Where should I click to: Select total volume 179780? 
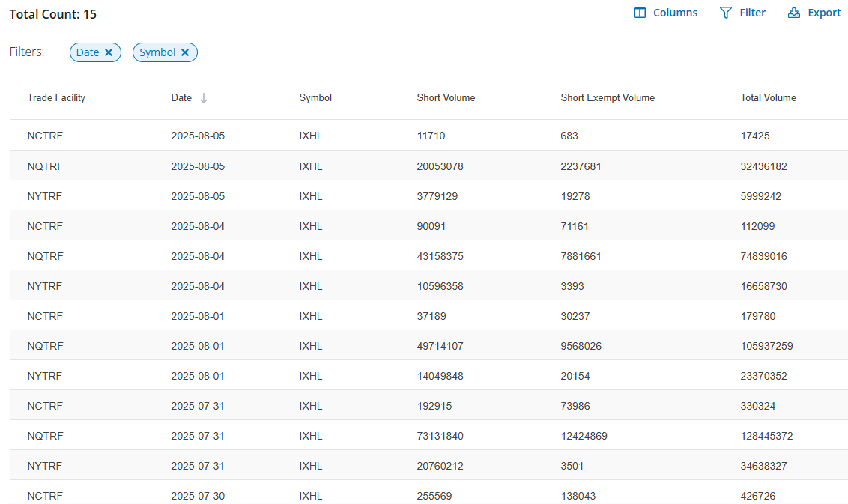pos(757,316)
